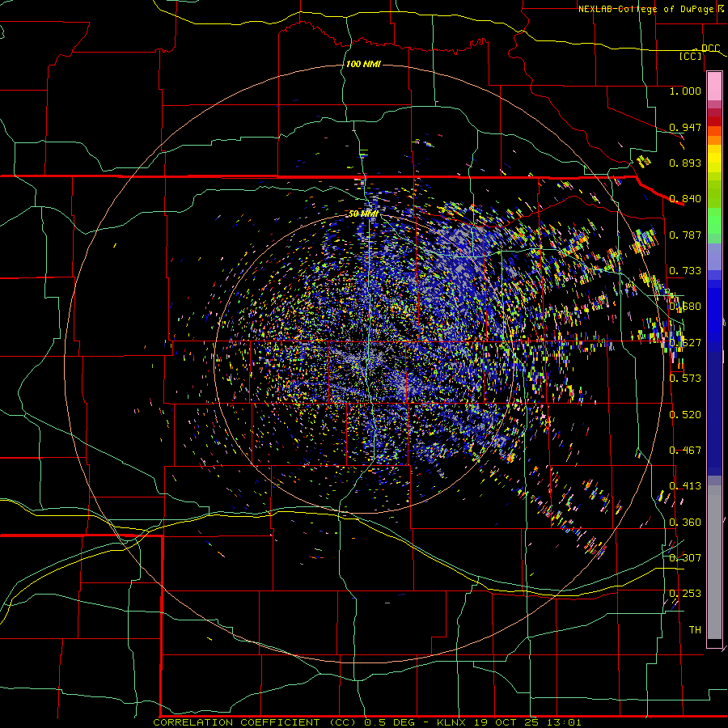This screenshot has width=728, height=728.
Task: Pick the pink top segment of the color bar
Action: [714, 87]
